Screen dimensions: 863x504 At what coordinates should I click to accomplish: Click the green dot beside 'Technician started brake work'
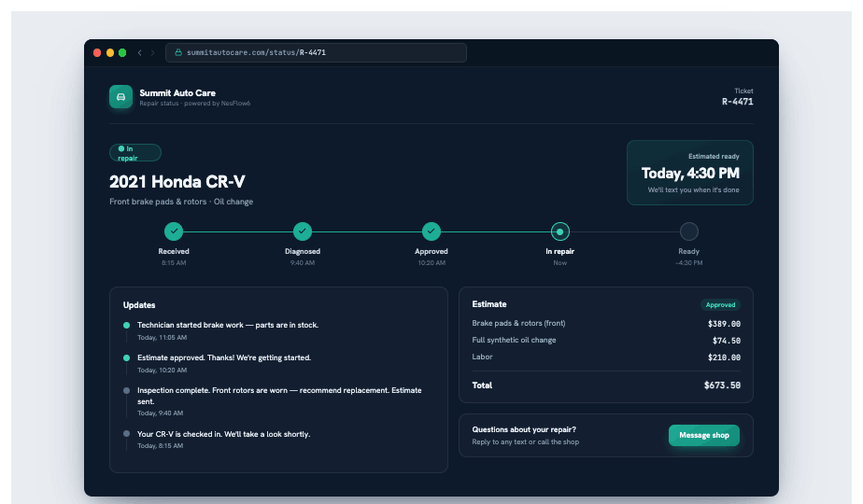pyautogui.click(x=127, y=325)
